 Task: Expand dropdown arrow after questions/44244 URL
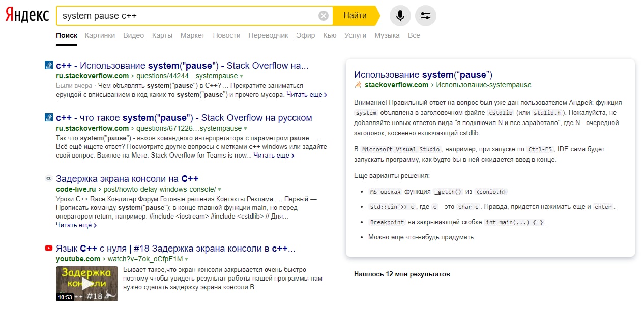pyautogui.click(x=242, y=76)
